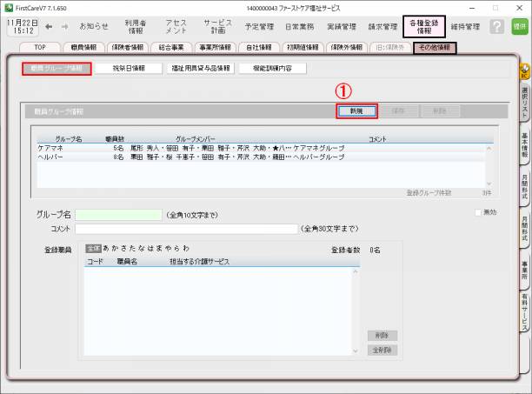
Task: Switch to the 職員情報 tab
Action: [87, 47]
